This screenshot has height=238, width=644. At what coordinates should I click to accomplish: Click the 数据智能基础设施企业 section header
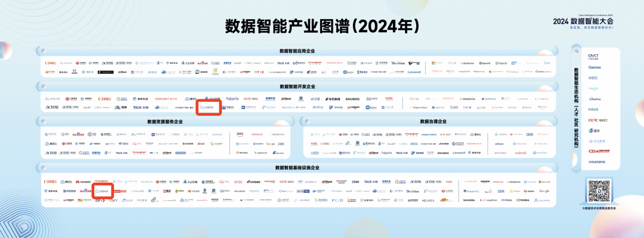[x=298, y=168]
